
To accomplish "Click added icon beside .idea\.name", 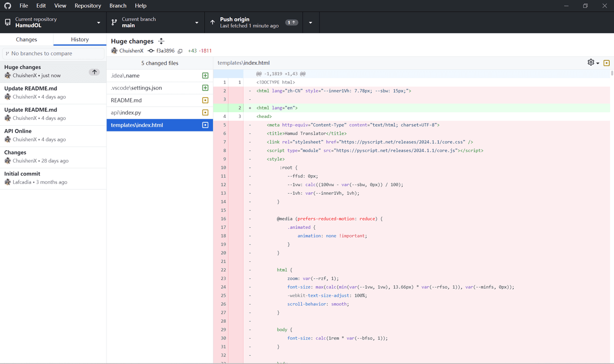I will (x=205, y=76).
